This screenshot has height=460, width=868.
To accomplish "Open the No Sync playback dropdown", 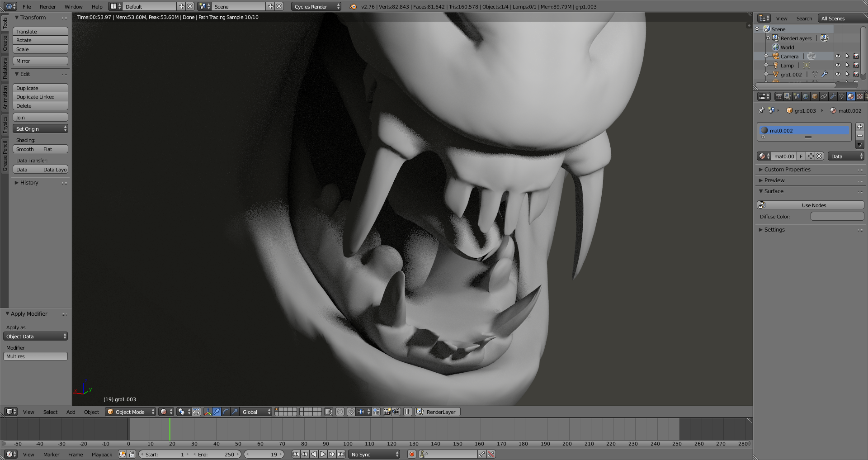I will tap(374, 454).
